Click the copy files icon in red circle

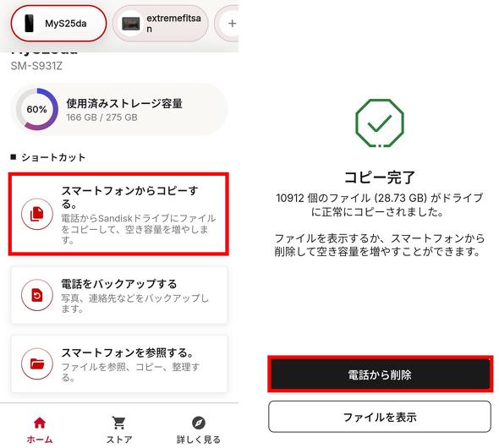37,214
